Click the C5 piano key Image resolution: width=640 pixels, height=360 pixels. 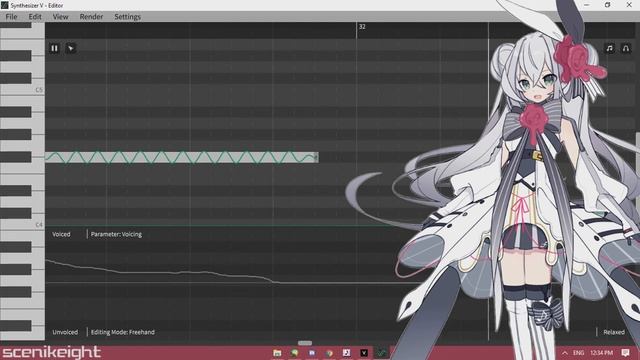[22, 90]
